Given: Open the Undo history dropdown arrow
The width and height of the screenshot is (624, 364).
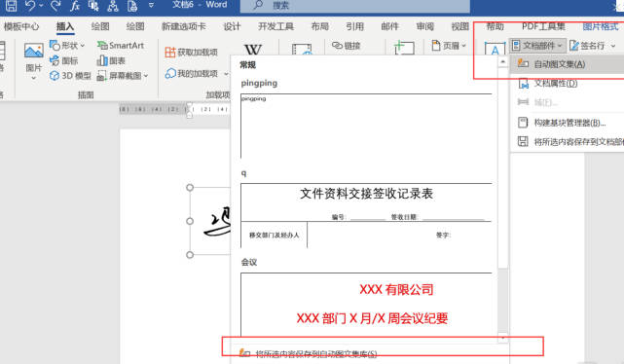Looking at the screenshot, I should 41,6.
